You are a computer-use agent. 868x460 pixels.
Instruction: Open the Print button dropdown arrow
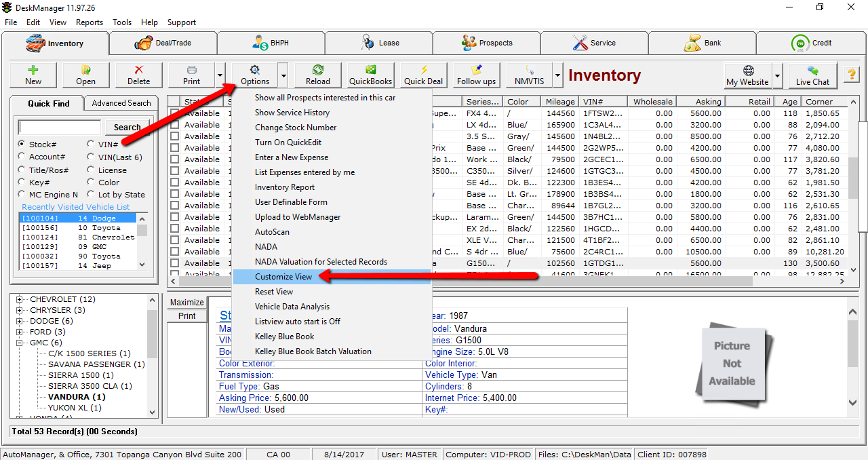pos(219,75)
